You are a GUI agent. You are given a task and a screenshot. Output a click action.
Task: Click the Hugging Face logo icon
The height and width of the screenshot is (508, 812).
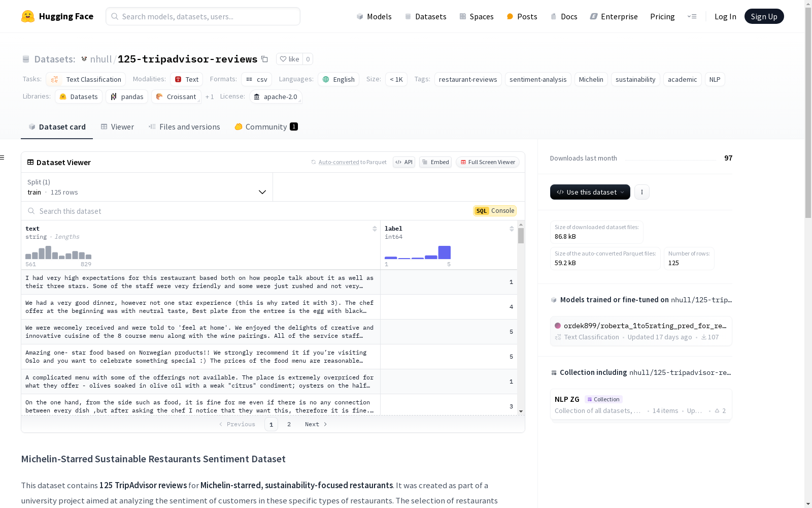(x=28, y=16)
